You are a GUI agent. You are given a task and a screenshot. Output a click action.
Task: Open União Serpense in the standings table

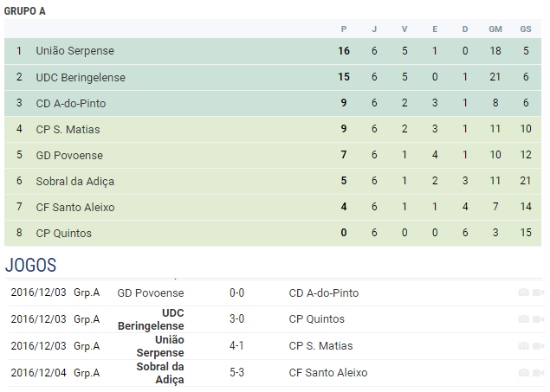74,51
